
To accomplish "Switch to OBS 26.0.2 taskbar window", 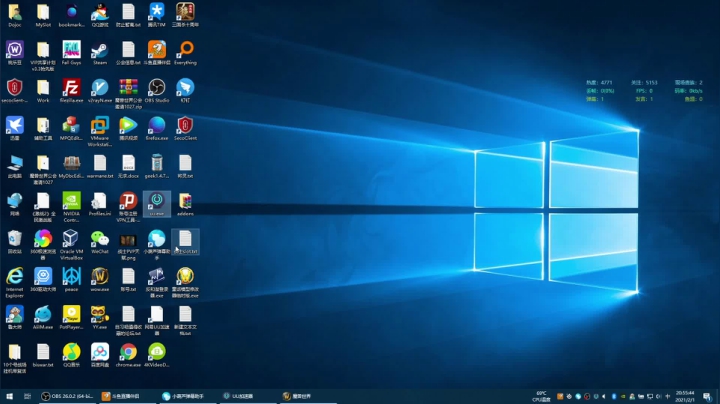I will pos(67,396).
